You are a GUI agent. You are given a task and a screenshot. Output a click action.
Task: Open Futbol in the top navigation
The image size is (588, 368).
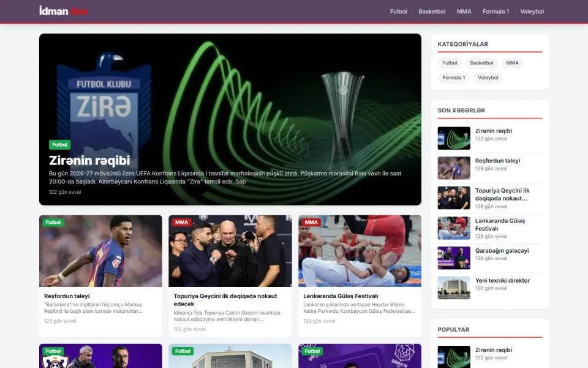pyautogui.click(x=398, y=12)
